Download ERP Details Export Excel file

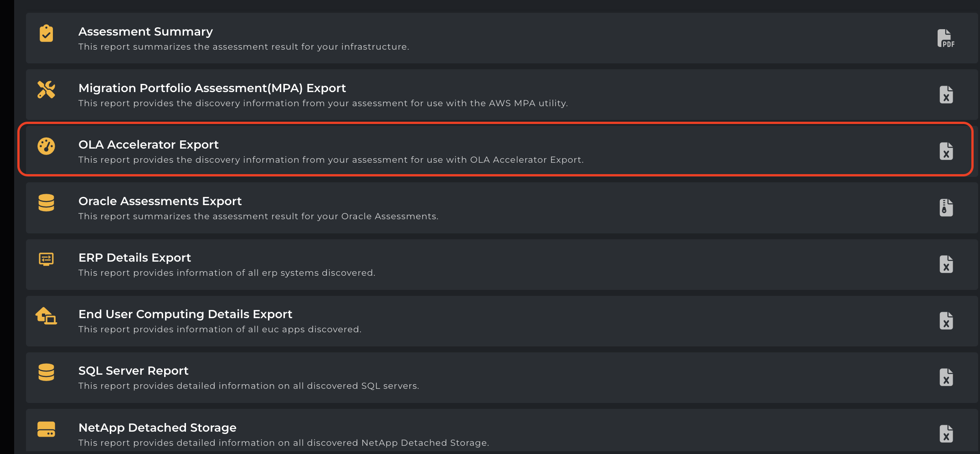pyautogui.click(x=946, y=264)
